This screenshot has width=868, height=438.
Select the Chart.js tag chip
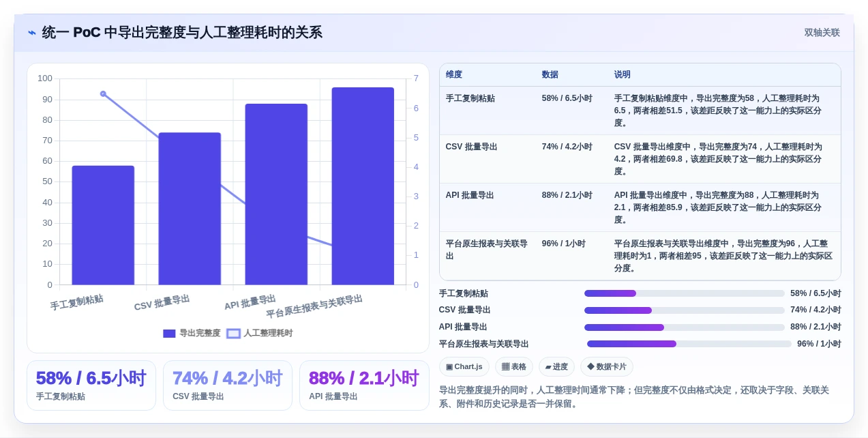coord(464,366)
